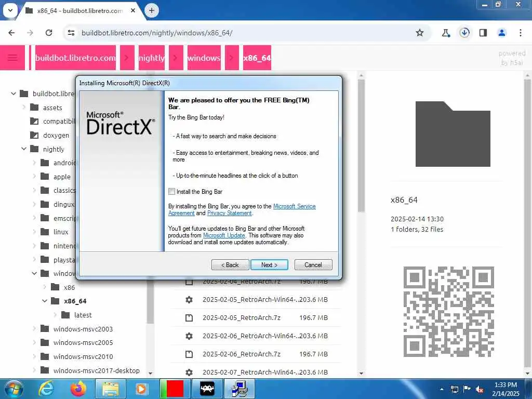This screenshot has width=532, height=399.
Task: Open 2025-02-06_RetroArch.7z file name
Action: [x=242, y=354]
